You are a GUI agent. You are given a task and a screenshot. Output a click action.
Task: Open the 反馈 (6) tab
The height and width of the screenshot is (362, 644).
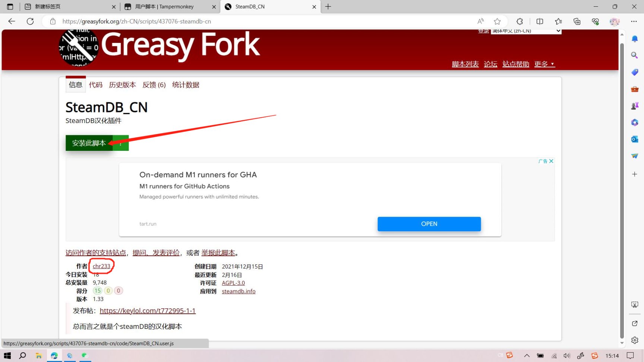pyautogui.click(x=154, y=85)
